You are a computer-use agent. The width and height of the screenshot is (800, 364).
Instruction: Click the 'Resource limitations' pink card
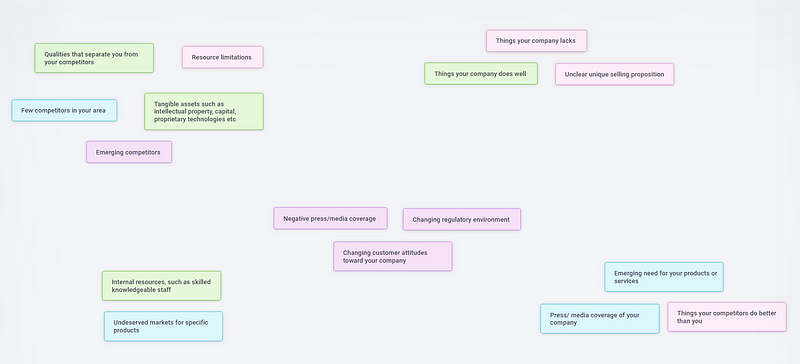(222, 57)
